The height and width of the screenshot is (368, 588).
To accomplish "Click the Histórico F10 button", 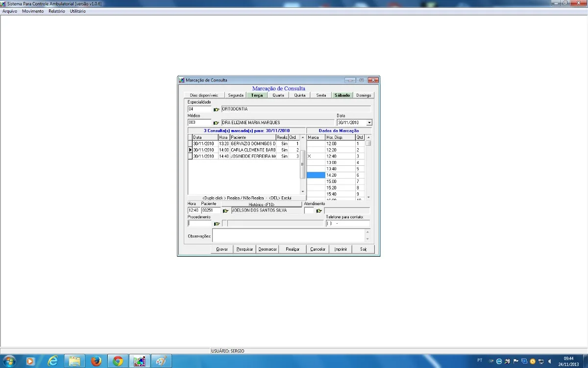I will (x=262, y=204).
